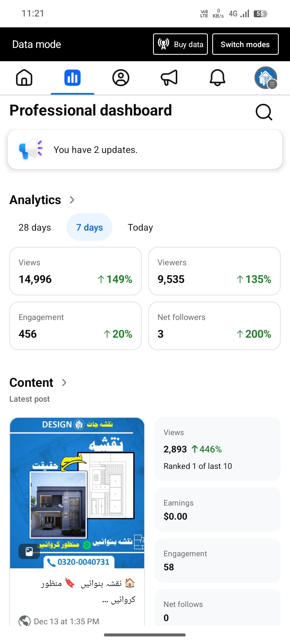Open the 'You have 2 updates' card
The width and height of the screenshot is (290, 644).
point(145,150)
